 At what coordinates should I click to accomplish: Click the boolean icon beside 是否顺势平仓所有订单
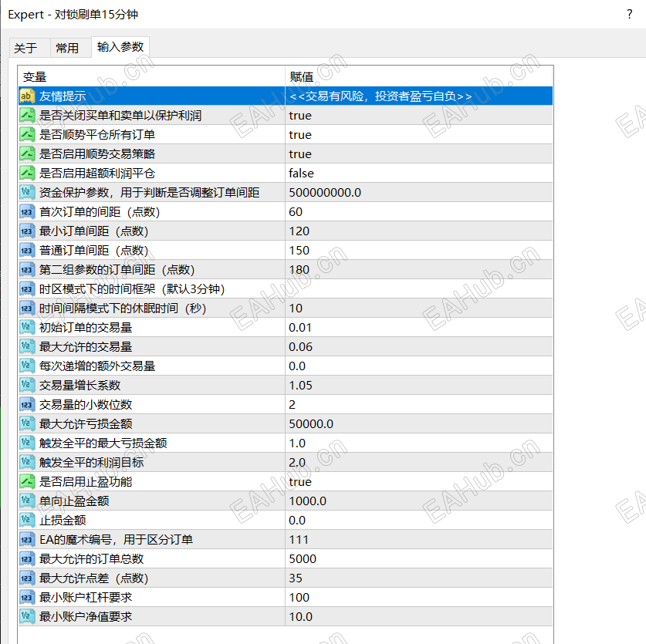point(27,135)
